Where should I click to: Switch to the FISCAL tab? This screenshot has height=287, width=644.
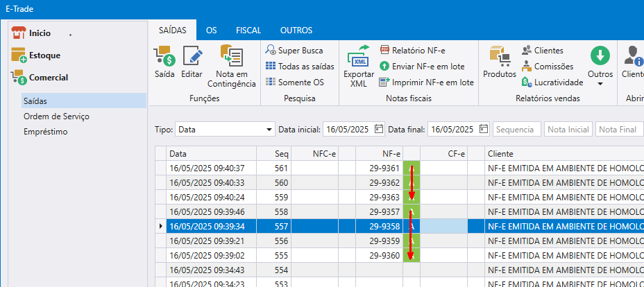[x=248, y=31]
